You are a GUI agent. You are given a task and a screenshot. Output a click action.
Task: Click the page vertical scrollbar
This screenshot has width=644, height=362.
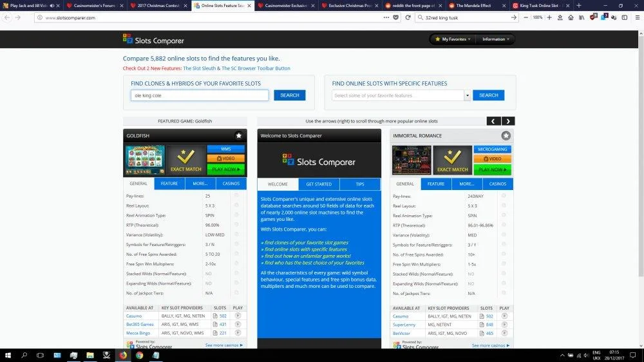tap(641, 156)
